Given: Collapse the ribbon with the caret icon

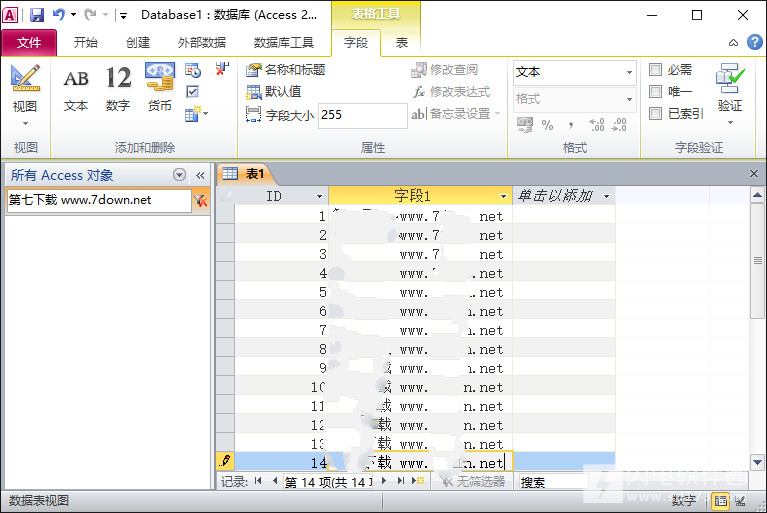Looking at the screenshot, I should 733,43.
